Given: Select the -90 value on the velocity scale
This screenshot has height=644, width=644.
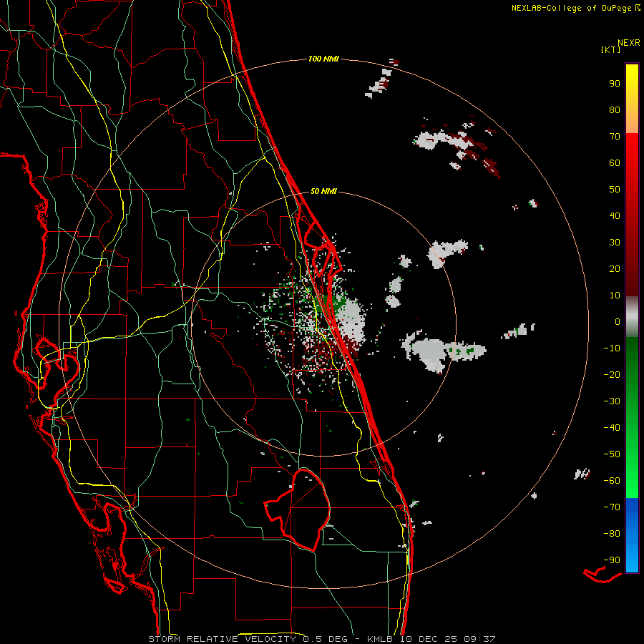Looking at the screenshot, I should 612,560.
